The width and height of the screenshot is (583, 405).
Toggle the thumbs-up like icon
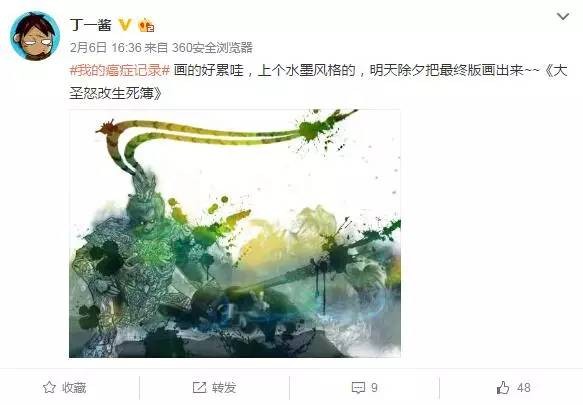pos(503,388)
